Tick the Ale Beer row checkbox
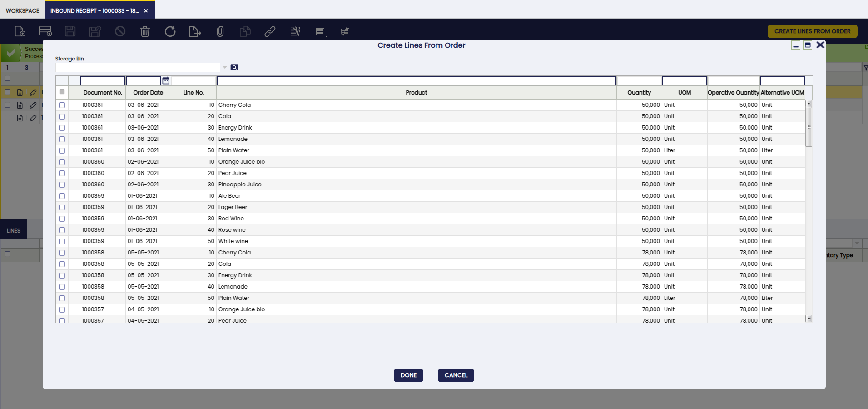The width and height of the screenshot is (868, 409). 62,196
